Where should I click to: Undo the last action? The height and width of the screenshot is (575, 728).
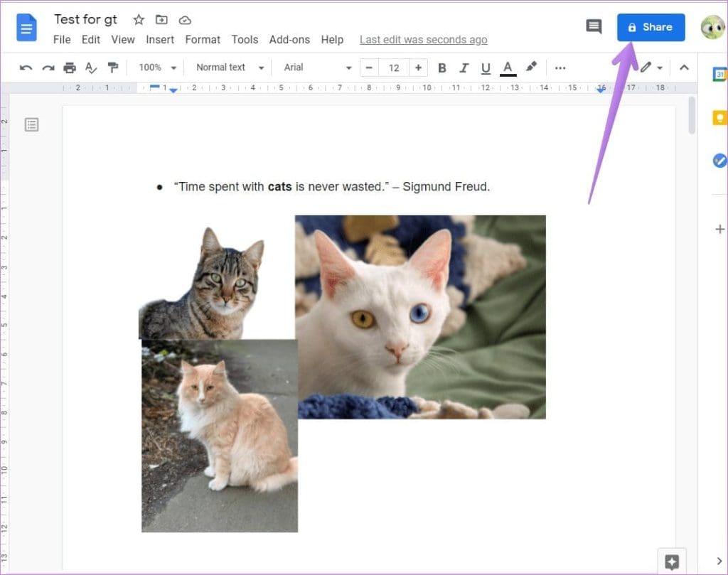pyautogui.click(x=26, y=67)
